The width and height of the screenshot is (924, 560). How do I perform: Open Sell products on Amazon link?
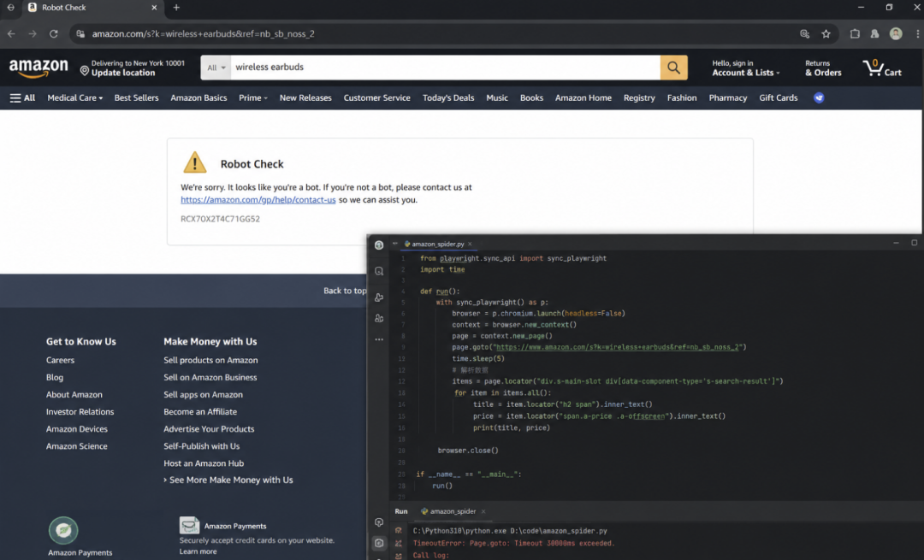point(210,360)
